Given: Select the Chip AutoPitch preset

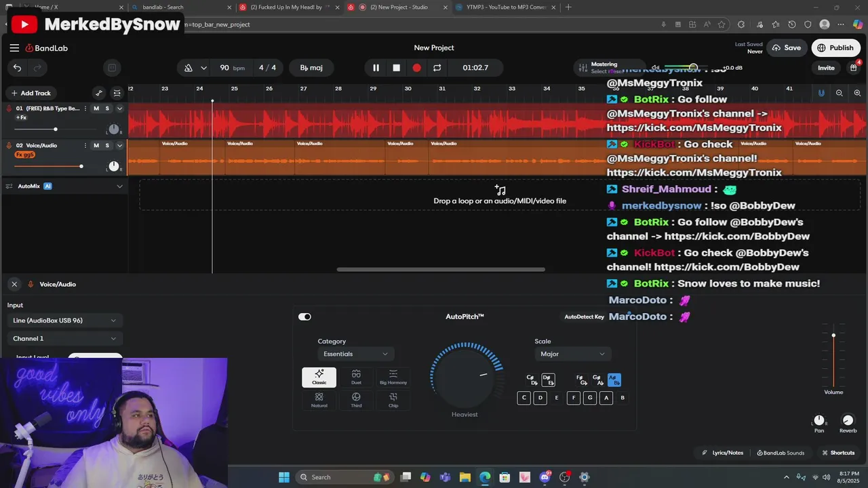Looking at the screenshot, I should coord(393,400).
